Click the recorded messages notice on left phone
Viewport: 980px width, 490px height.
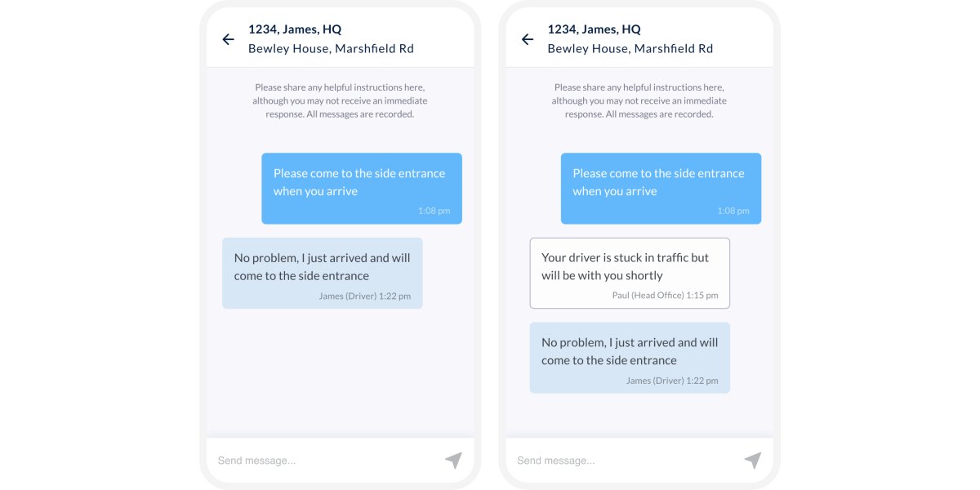click(340, 100)
